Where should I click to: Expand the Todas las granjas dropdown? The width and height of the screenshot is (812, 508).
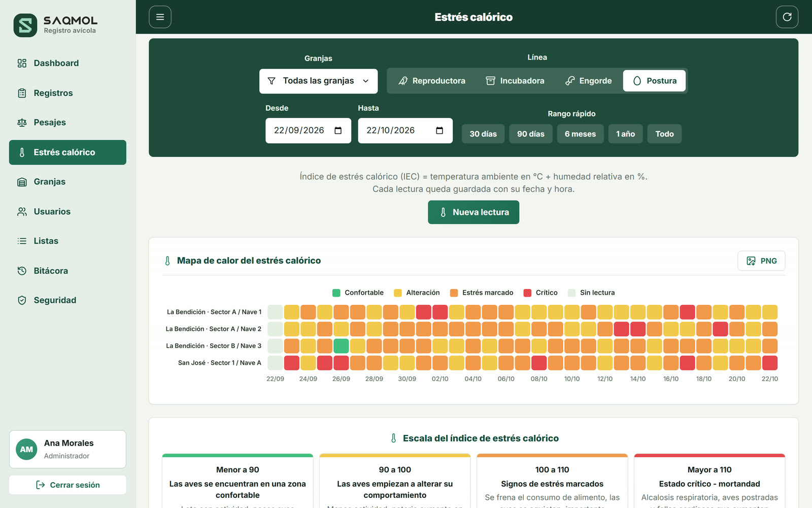click(318, 81)
